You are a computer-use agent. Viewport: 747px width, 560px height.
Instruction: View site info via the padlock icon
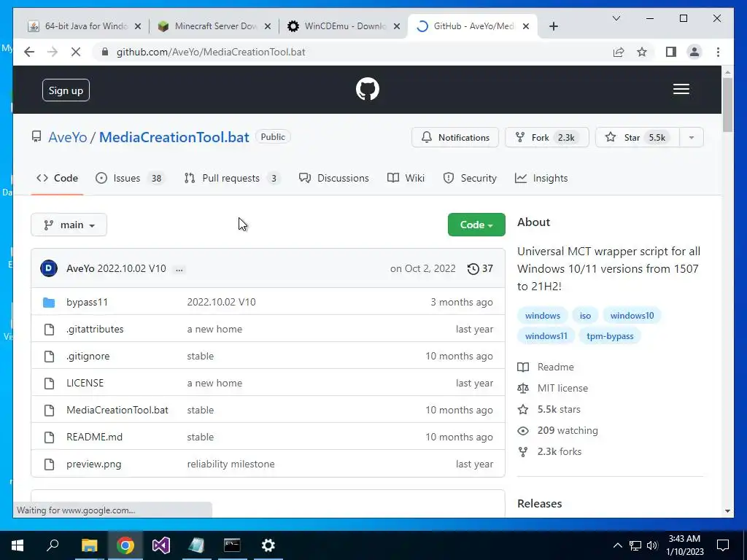pos(105,52)
